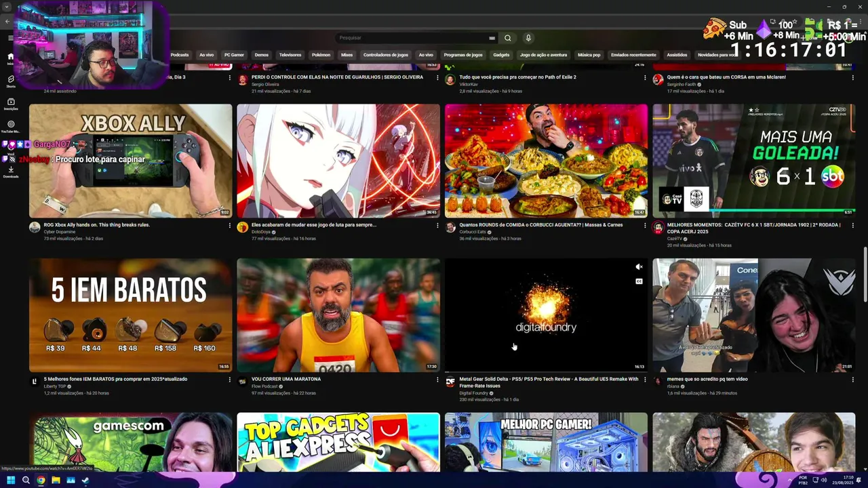The image size is (868, 488).
Task: Go to Corbucci Eats channel name
Action: coord(473,232)
